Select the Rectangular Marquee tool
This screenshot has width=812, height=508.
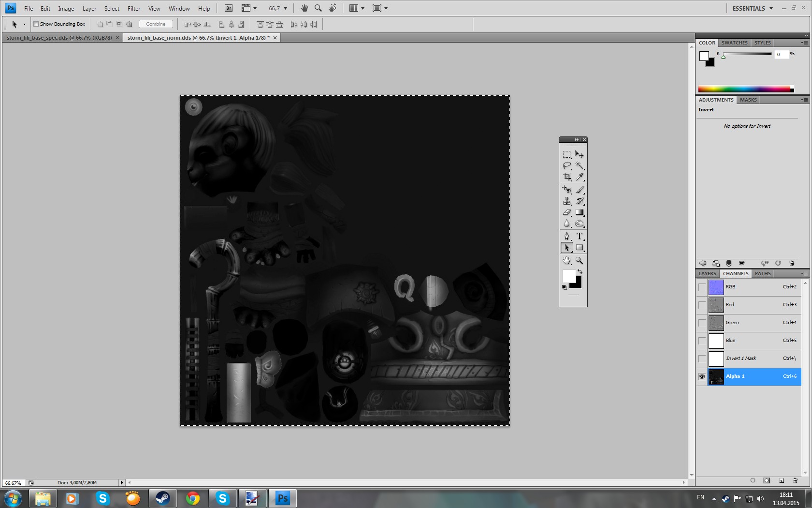point(567,155)
